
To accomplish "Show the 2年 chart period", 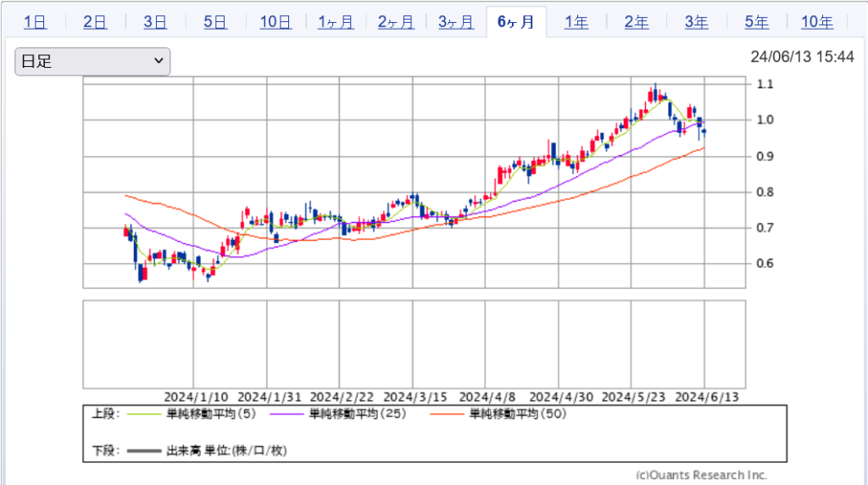I will [x=637, y=22].
